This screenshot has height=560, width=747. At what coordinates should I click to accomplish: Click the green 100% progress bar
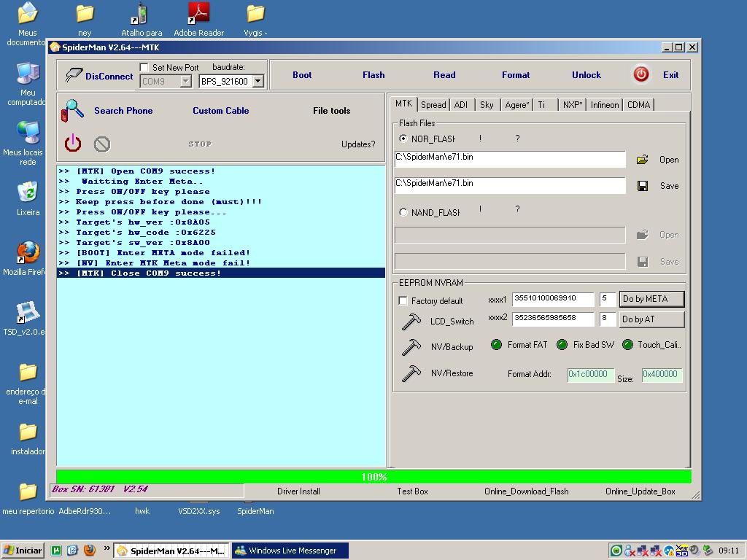(x=374, y=477)
